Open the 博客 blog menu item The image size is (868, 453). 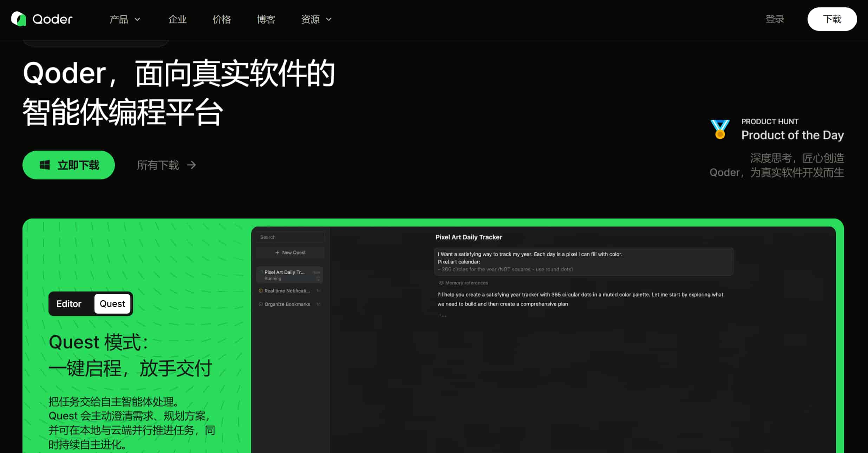click(x=266, y=19)
